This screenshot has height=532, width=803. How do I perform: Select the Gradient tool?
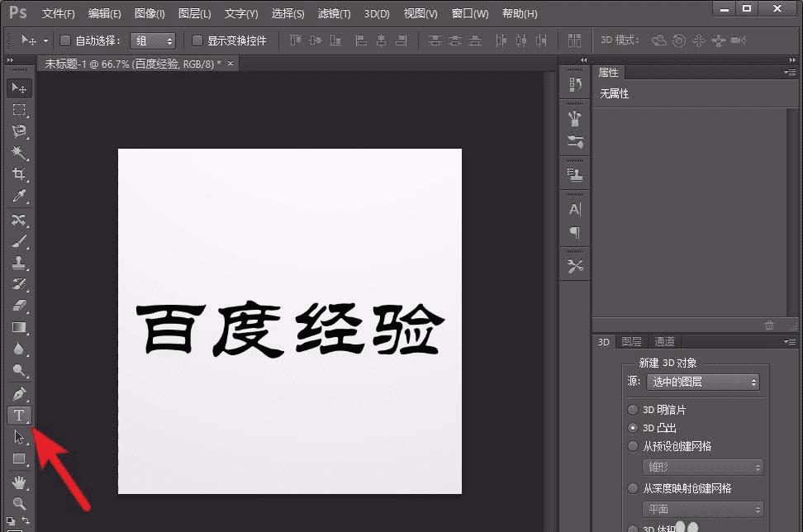[x=19, y=327]
